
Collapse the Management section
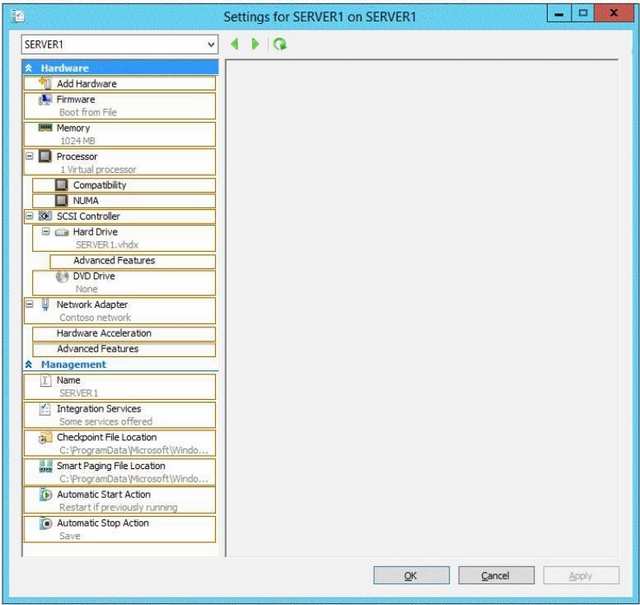point(29,364)
